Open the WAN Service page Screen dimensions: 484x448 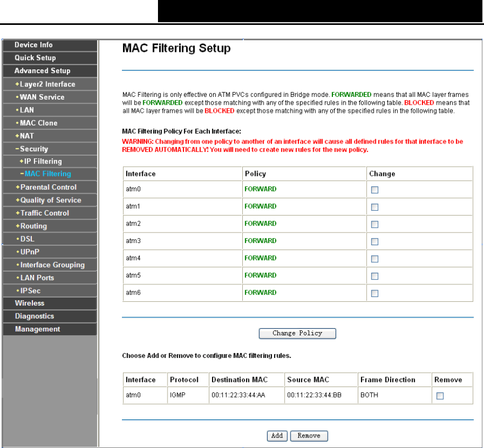42,97
